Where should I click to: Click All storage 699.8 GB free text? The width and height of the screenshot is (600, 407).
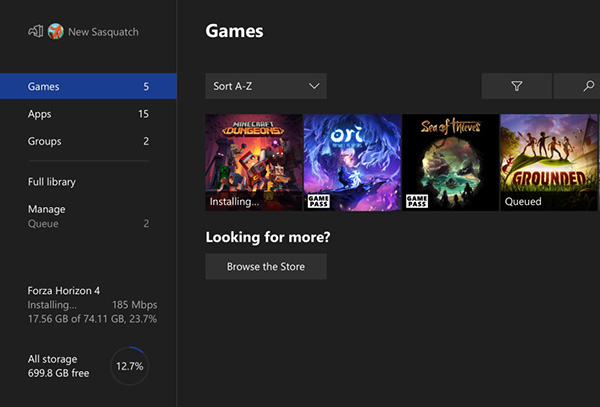pyautogui.click(x=58, y=366)
